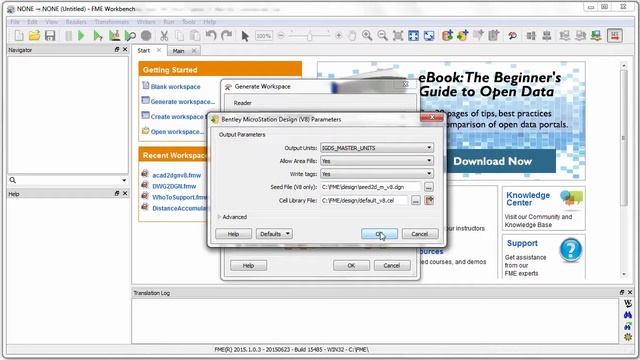640x360 pixels.
Task: Browse for the Seed File
Action: [x=429, y=187]
